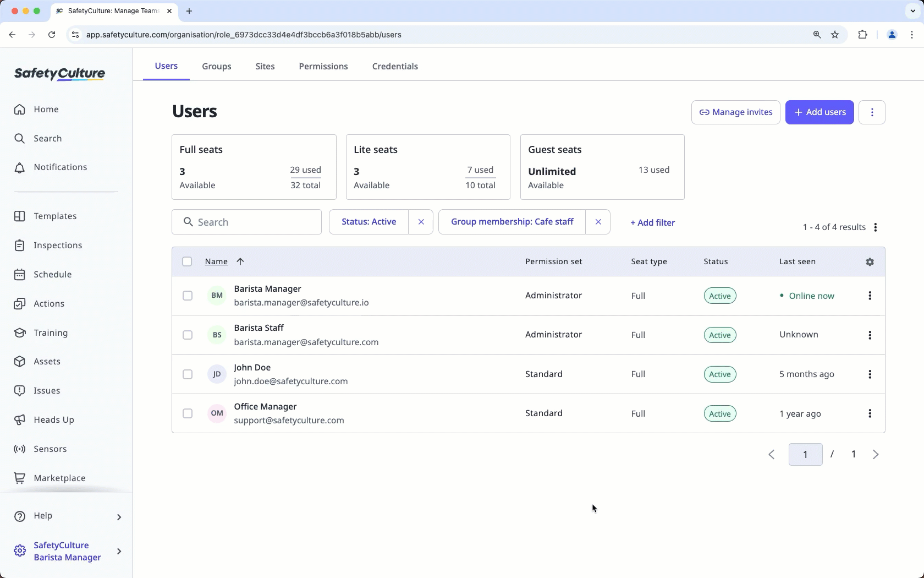Open Marketplace in sidebar

[50, 478]
